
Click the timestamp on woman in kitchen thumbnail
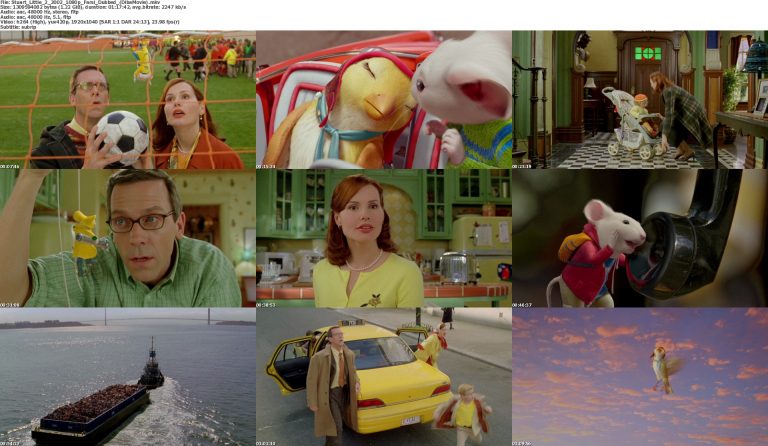[266, 304]
